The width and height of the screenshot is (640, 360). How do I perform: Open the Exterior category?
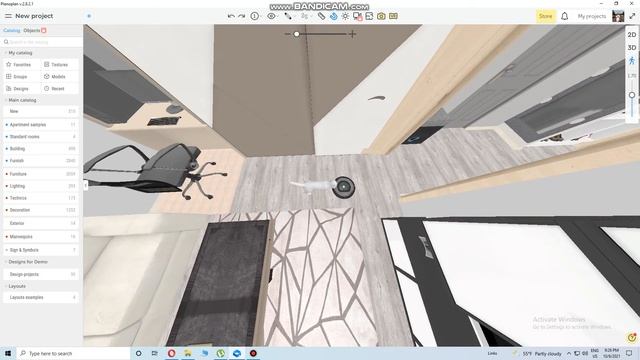pos(42,223)
